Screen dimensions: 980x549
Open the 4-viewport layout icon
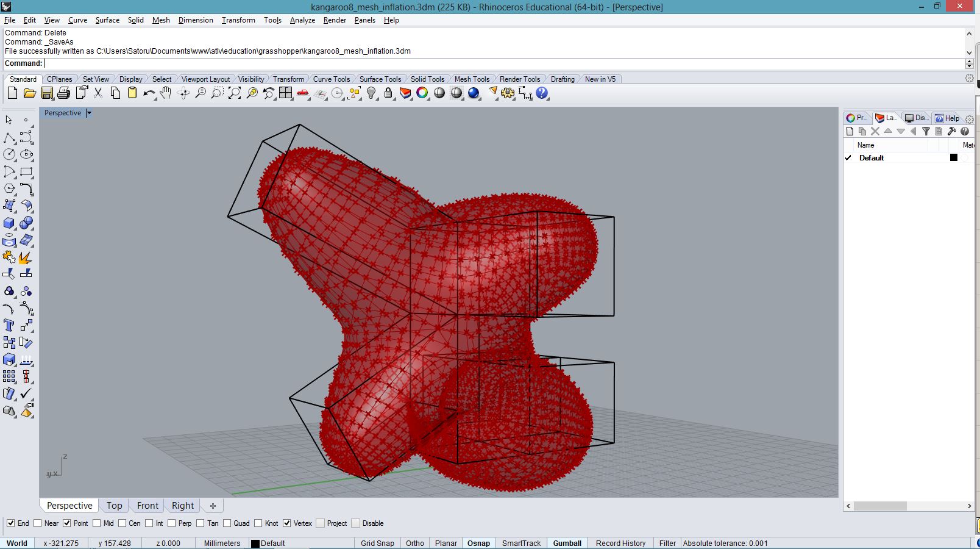coord(286,93)
